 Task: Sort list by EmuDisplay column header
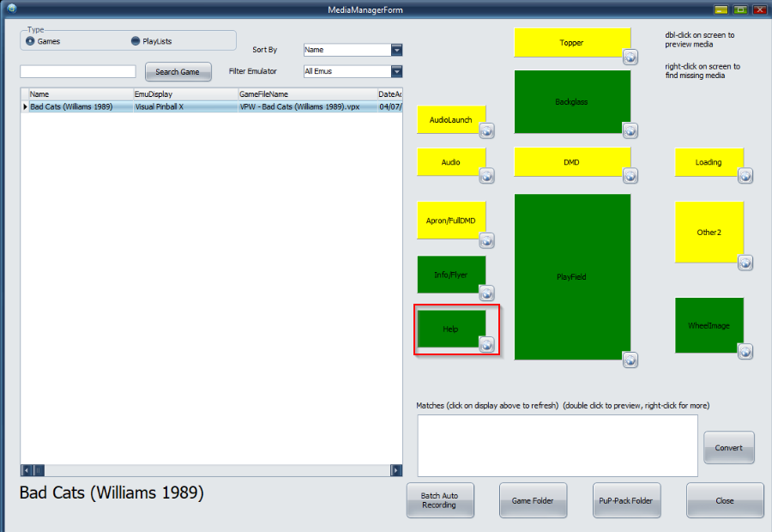184,94
